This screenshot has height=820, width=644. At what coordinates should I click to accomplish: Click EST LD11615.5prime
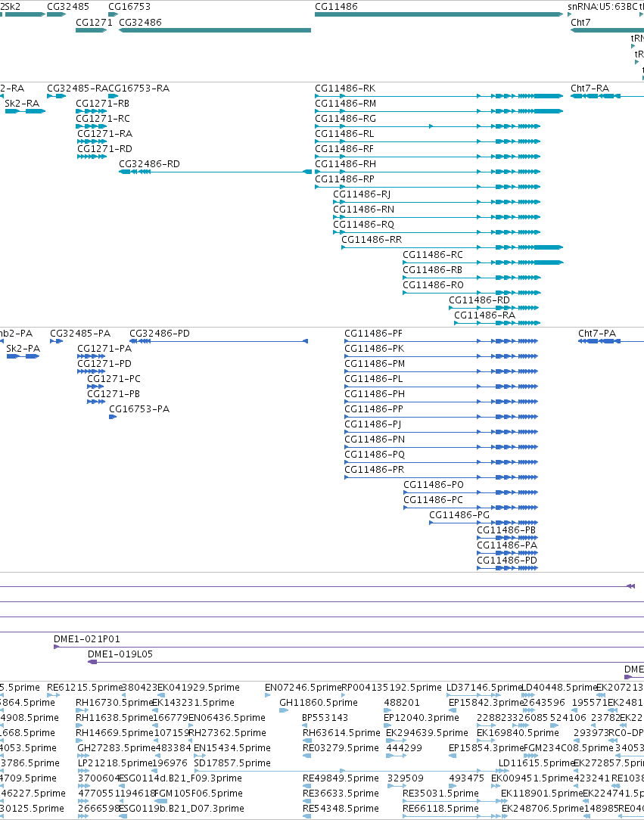(x=537, y=763)
